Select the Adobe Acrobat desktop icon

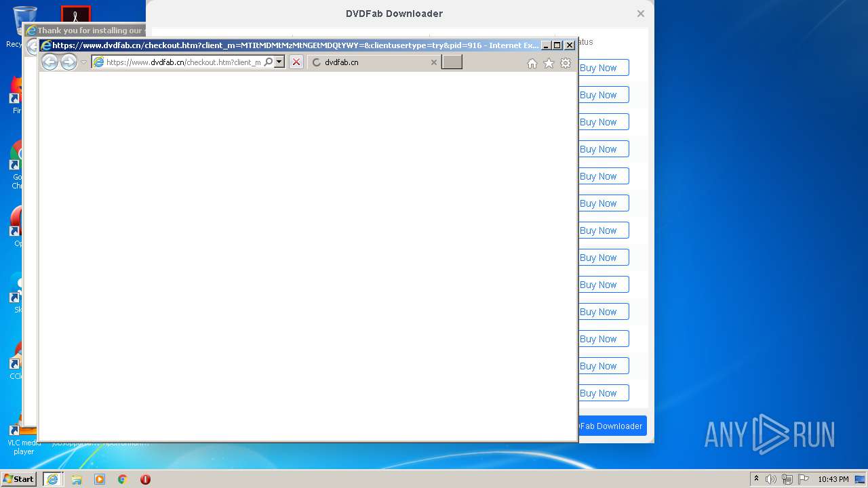point(76,14)
